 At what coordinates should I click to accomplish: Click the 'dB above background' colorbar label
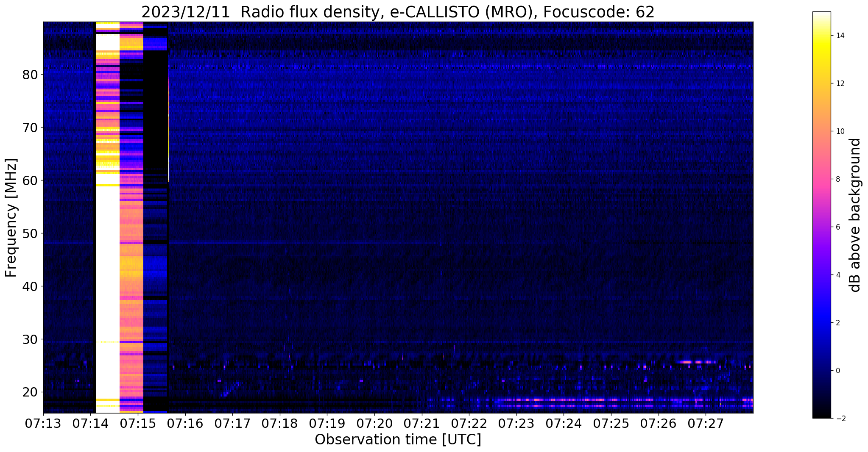coord(855,215)
